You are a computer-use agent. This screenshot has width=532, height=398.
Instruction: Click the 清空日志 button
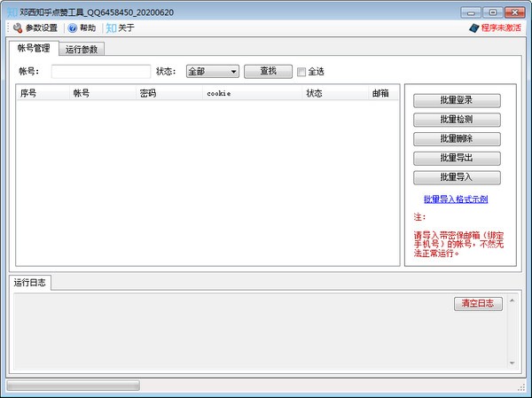478,303
